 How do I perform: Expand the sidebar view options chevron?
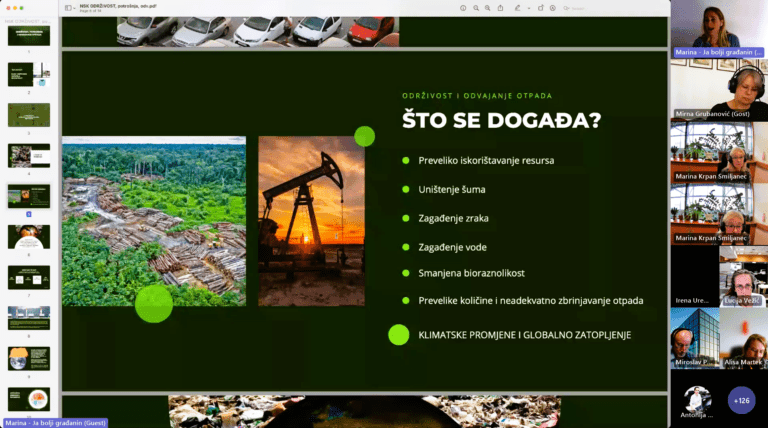[x=74, y=8]
